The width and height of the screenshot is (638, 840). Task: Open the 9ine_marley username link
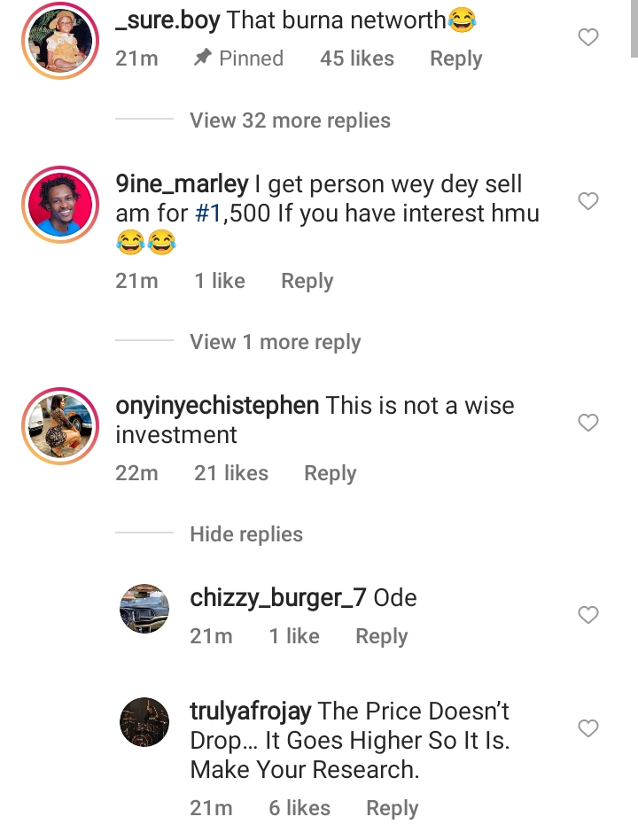click(x=182, y=184)
